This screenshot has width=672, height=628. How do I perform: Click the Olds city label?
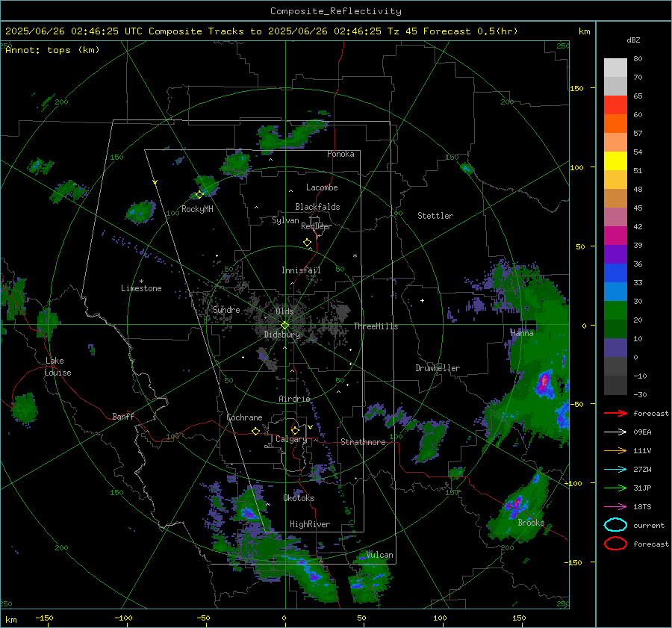click(x=284, y=311)
